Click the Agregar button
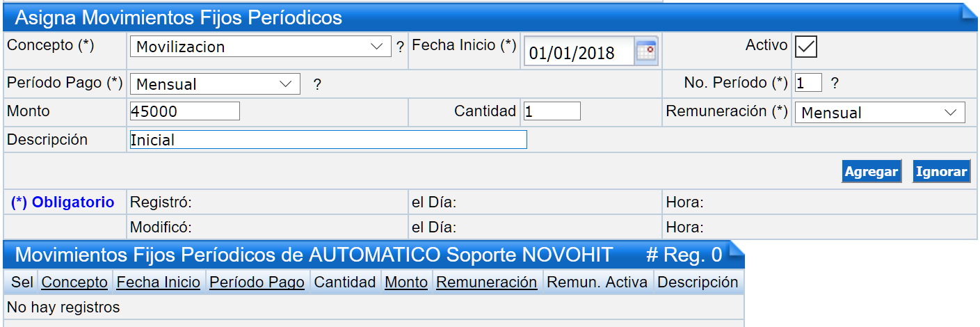Image resolution: width=980 pixels, height=327 pixels. click(x=871, y=172)
